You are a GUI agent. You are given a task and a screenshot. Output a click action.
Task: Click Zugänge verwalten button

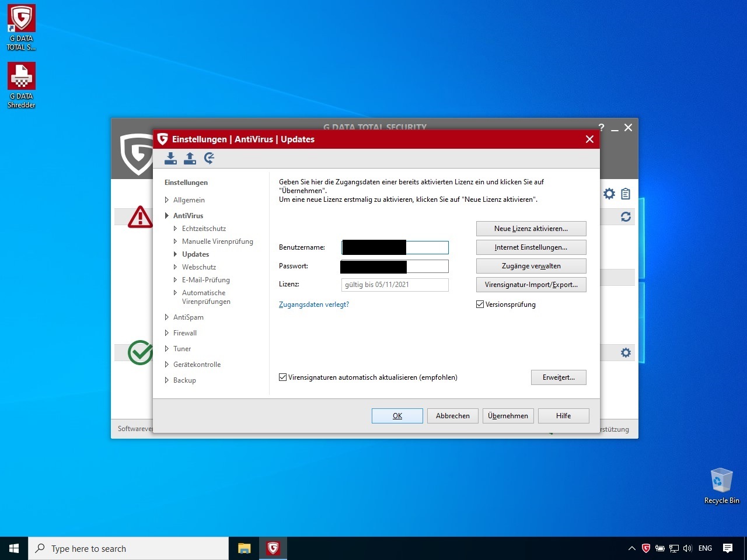(x=531, y=266)
